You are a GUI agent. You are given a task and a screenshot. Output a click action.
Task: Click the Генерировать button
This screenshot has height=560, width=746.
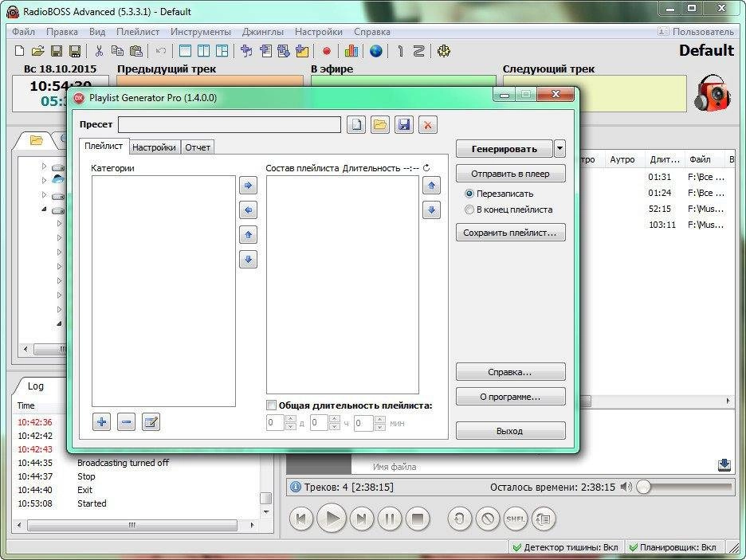505,149
